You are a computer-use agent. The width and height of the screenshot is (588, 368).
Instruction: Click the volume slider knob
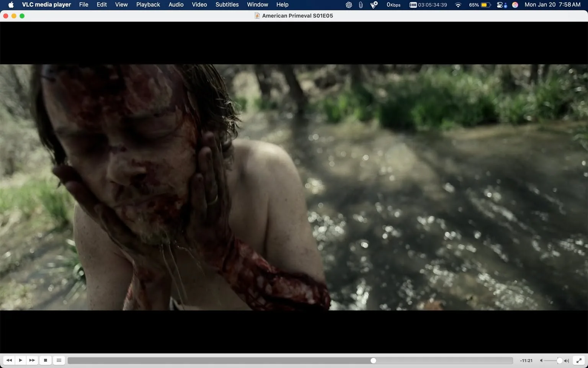click(560, 360)
